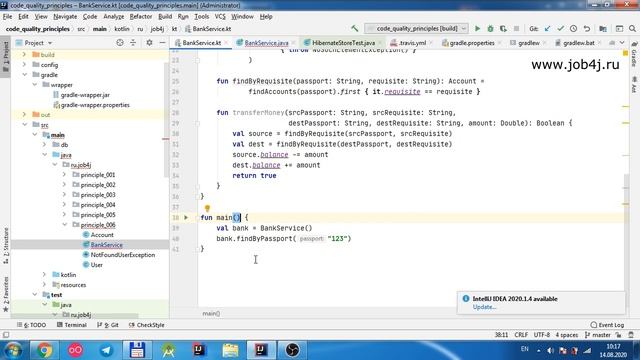Start debugging with the Debug bug icon
Image resolution: width=640 pixels, height=360 pixels.
click(490, 29)
